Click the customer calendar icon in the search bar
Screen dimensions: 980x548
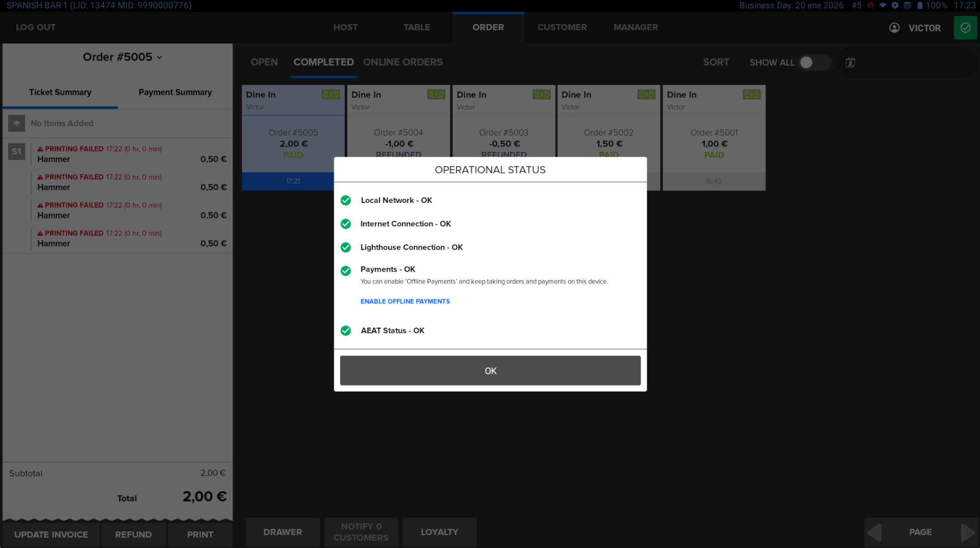[x=850, y=62]
